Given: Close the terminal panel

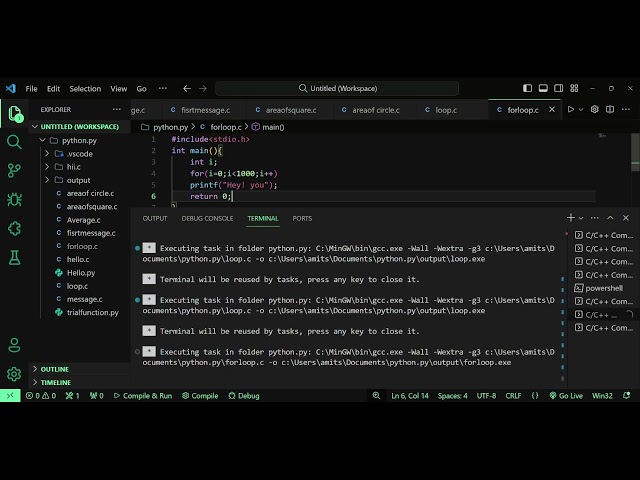Looking at the screenshot, I should click(626, 218).
